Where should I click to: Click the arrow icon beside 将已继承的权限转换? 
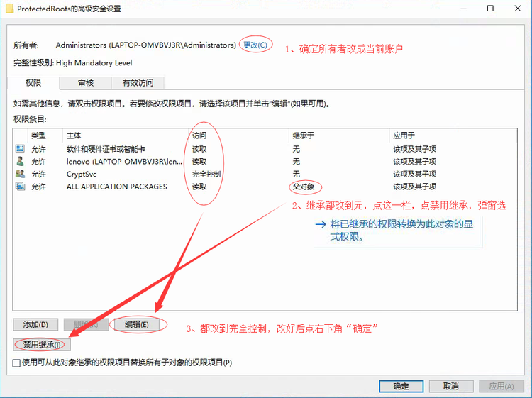point(321,224)
